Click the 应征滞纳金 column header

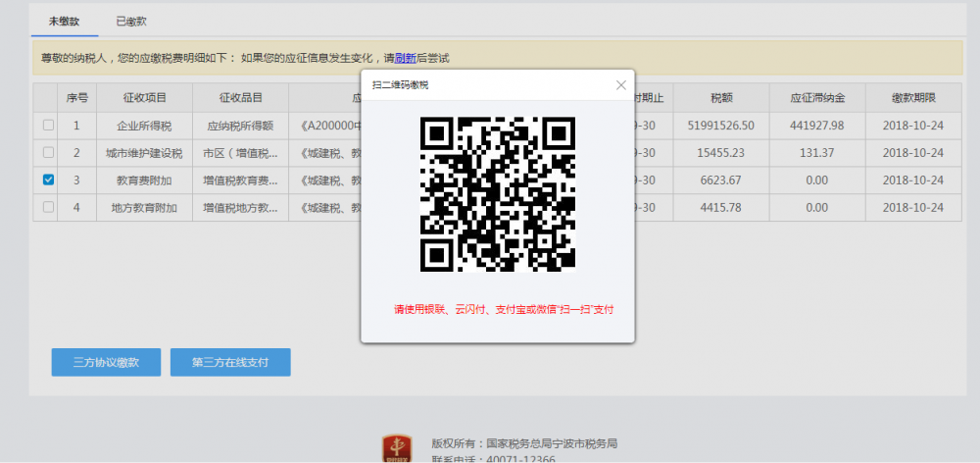(817, 98)
